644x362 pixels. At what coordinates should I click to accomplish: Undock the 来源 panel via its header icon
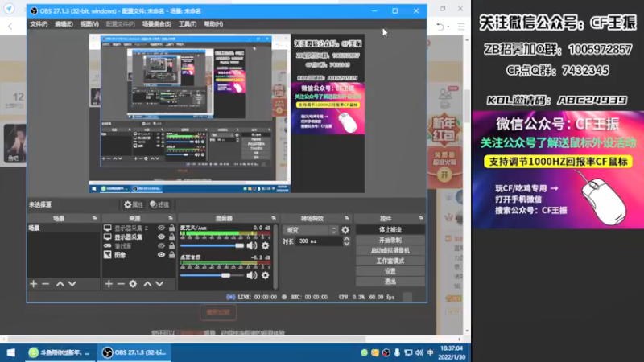171,218
